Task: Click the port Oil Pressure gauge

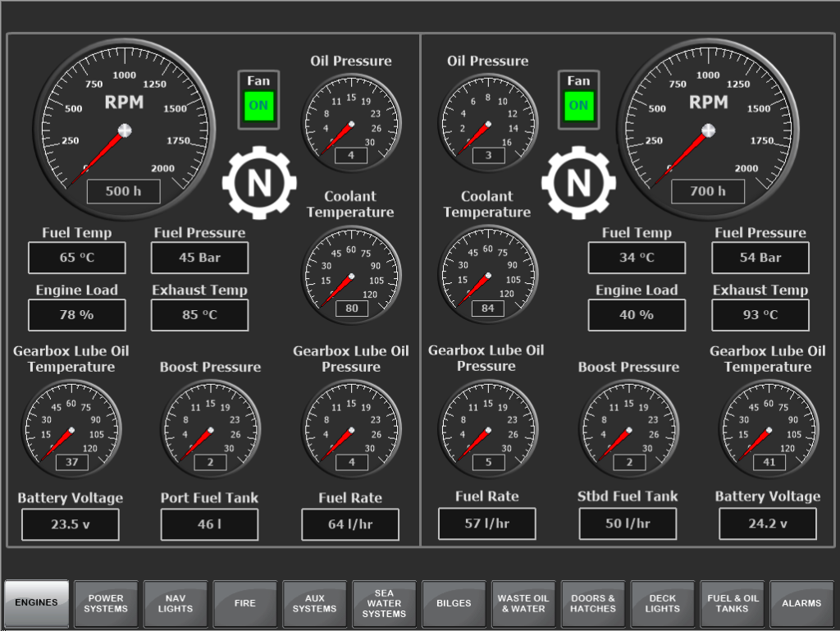Action: click(x=351, y=123)
